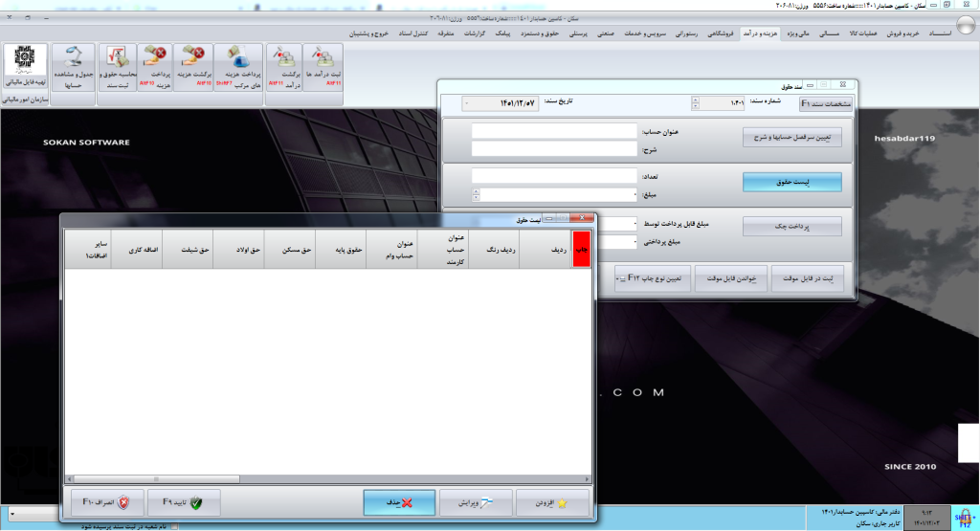Click the پرداخت چک button
This screenshot has width=980, height=531.
(791, 226)
